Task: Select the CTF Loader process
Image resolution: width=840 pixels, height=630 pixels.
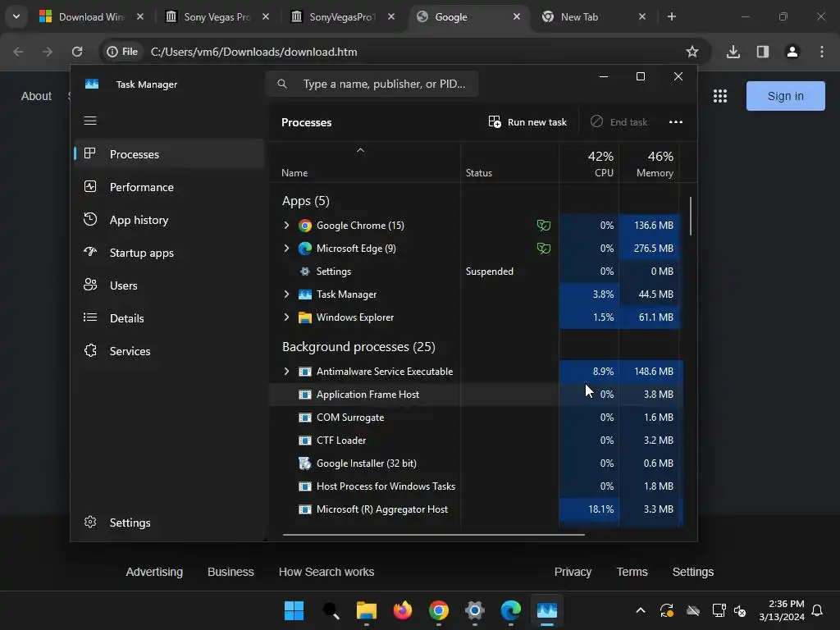Action: tap(476, 441)
